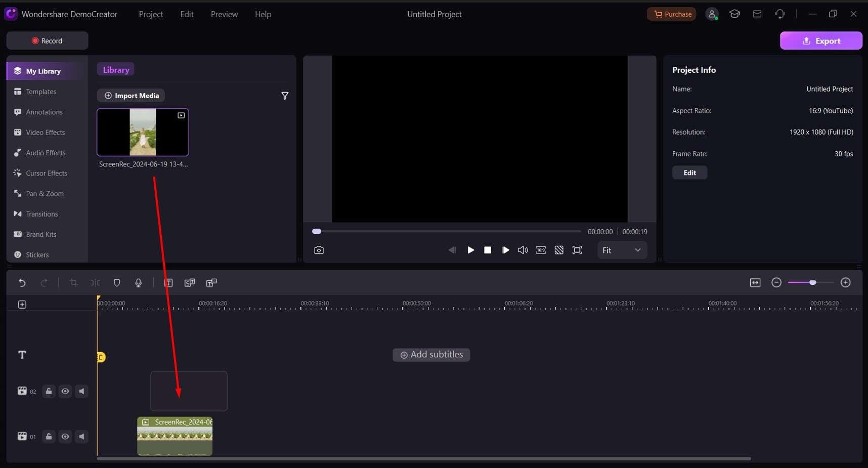The image size is (868, 468).
Task: Open Audio Effects in the sidebar
Action: coord(46,153)
